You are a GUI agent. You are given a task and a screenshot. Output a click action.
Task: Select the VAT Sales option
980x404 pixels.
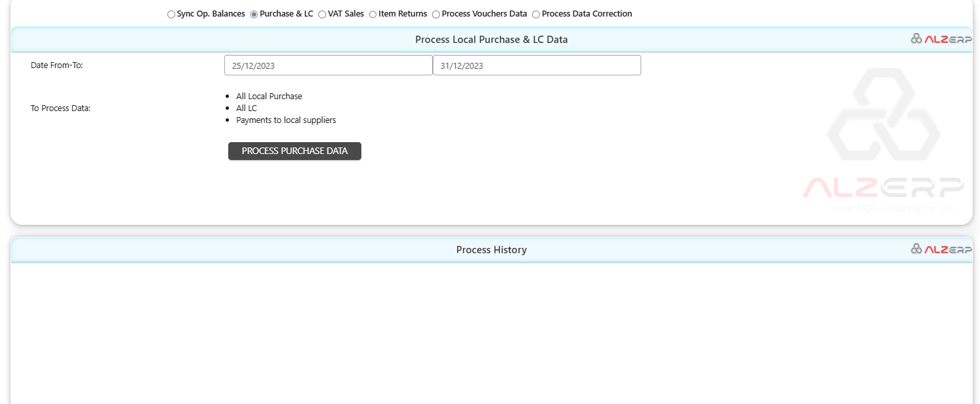coord(322,14)
